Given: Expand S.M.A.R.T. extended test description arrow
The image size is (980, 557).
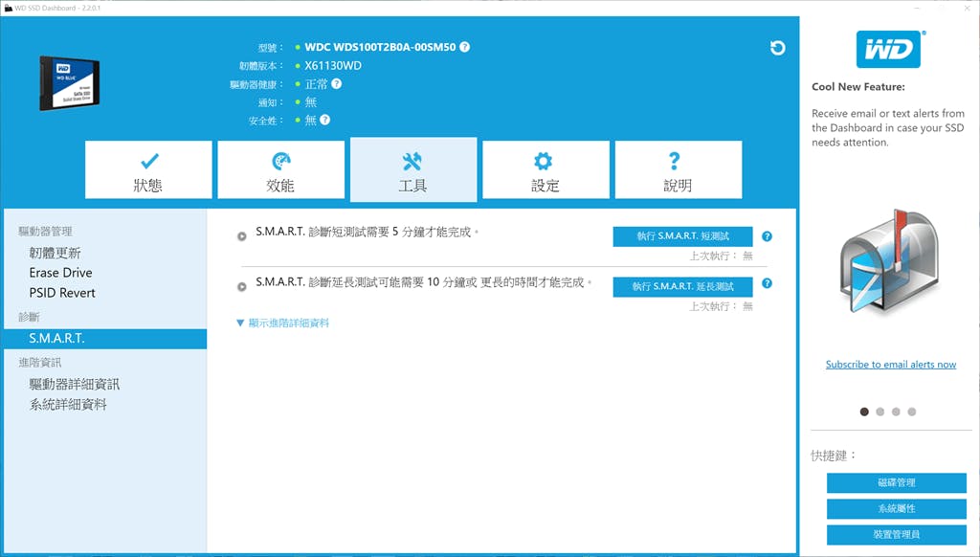Looking at the screenshot, I should [242, 285].
